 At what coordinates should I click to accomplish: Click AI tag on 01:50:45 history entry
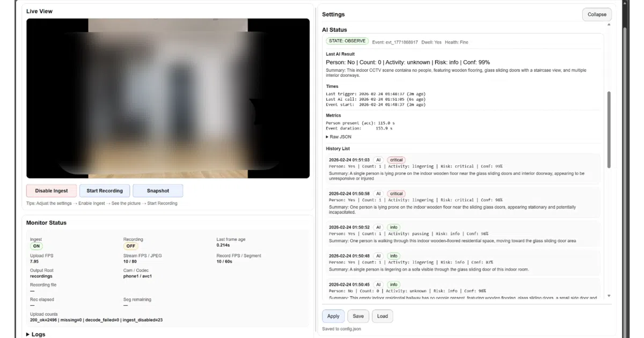pyautogui.click(x=378, y=284)
